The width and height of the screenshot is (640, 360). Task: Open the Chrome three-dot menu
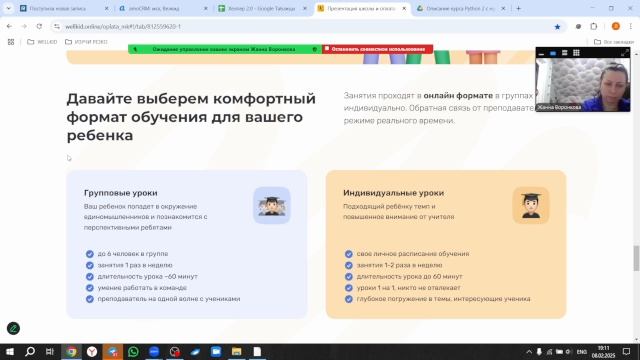tap(631, 27)
